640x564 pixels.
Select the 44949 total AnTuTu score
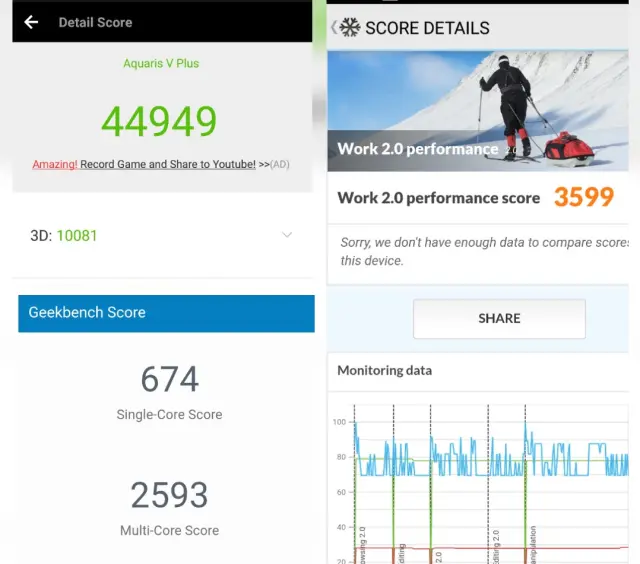tap(159, 121)
